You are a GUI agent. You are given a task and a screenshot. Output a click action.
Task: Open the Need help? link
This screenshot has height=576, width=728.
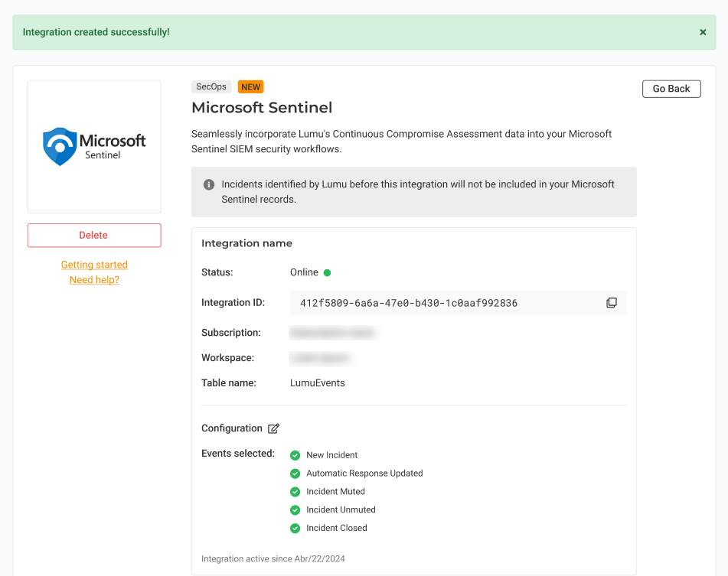click(x=94, y=280)
